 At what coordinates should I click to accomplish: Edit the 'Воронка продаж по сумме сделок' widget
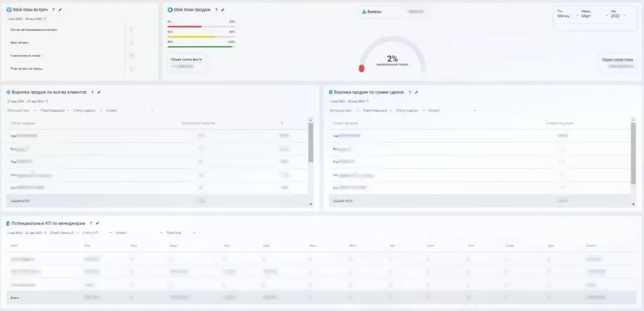pyautogui.click(x=416, y=93)
